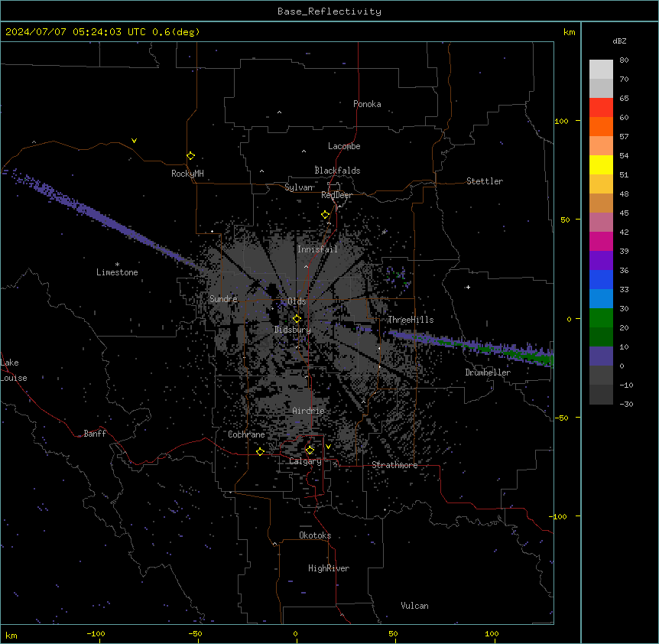659x644 pixels.
Task: Click the HighRiver city label
Action: click(329, 568)
